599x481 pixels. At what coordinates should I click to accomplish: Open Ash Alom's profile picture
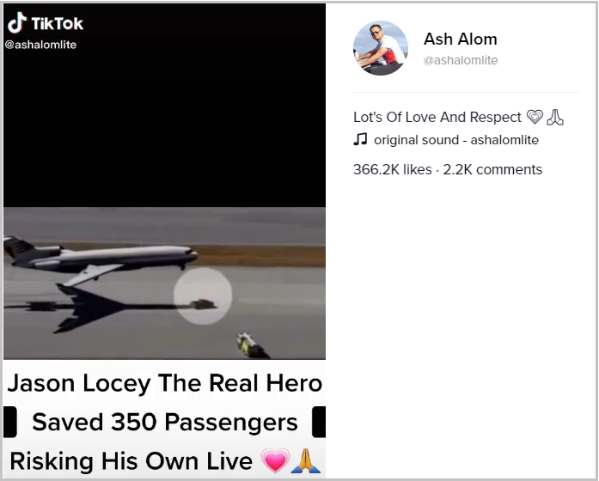click(x=380, y=48)
